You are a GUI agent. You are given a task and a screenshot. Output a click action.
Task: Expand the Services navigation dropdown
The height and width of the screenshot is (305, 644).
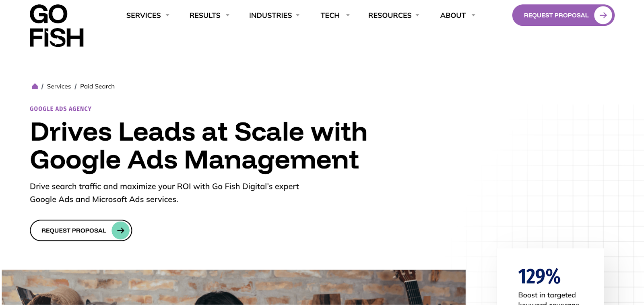(167, 15)
